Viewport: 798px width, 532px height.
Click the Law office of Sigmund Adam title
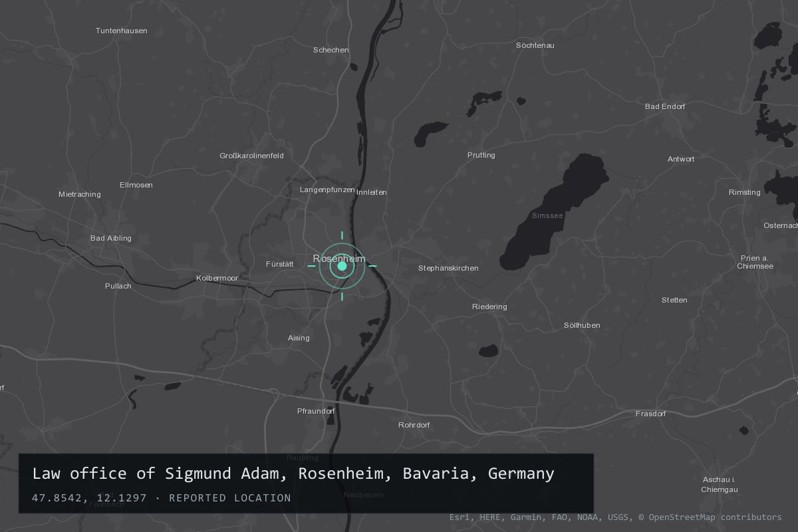coord(293,473)
